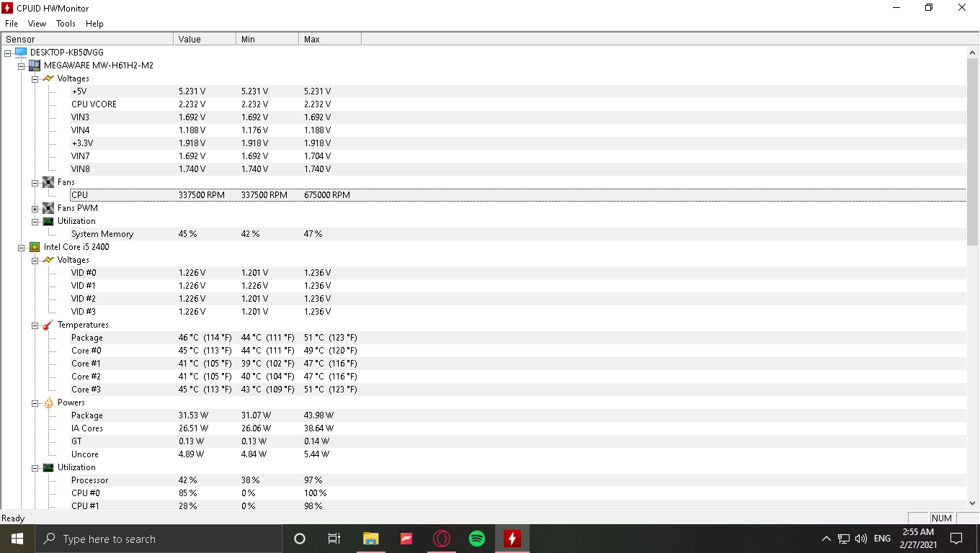This screenshot has width=980, height=553.
Task: Collapse the DESKTOP-KB50VGG tree node
Action: [8, 53]
